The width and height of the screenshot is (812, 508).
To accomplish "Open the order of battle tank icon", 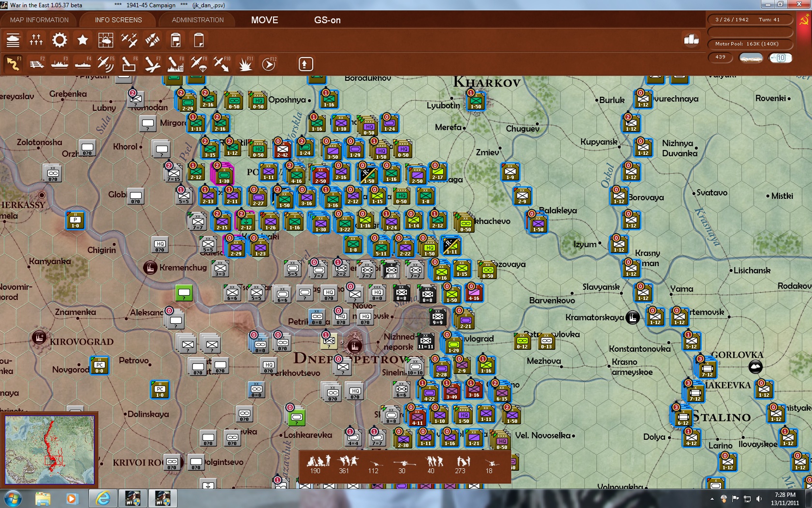I will click(x=13, y=40).
